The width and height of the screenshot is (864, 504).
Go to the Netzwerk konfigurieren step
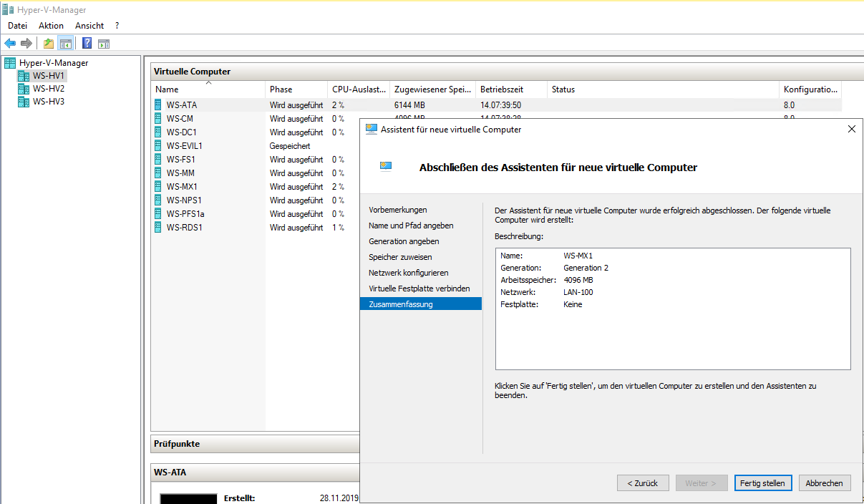point(408,273)
